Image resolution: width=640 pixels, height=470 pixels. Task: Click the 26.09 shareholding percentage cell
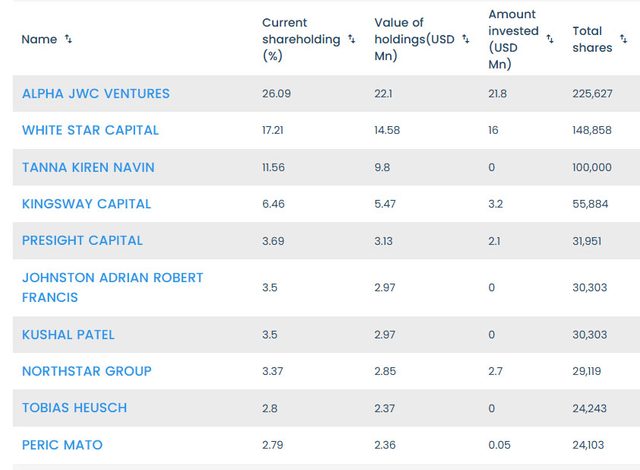[277, 93]
